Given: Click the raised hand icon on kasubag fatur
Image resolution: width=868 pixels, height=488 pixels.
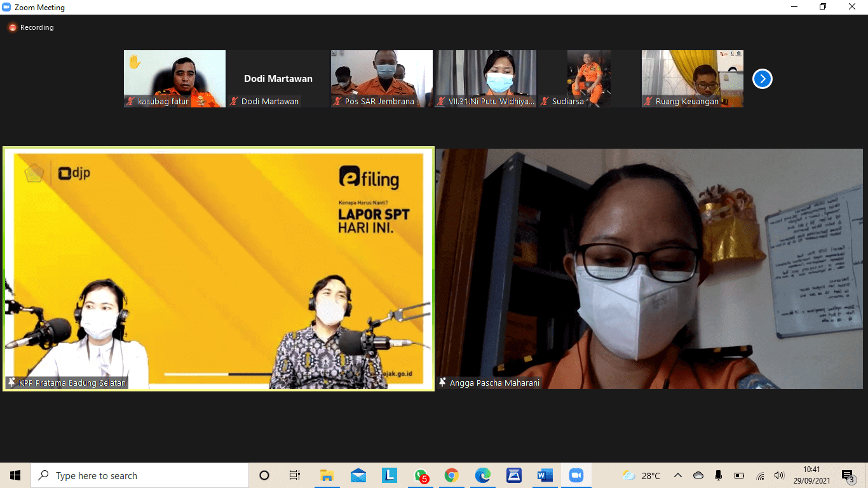Looking at the screenshot, I should point(135,62).
